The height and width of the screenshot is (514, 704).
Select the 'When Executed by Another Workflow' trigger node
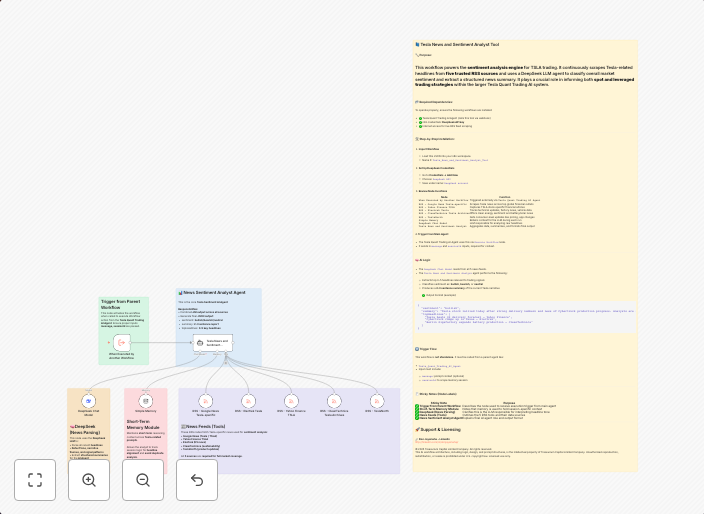coord(121,342)
